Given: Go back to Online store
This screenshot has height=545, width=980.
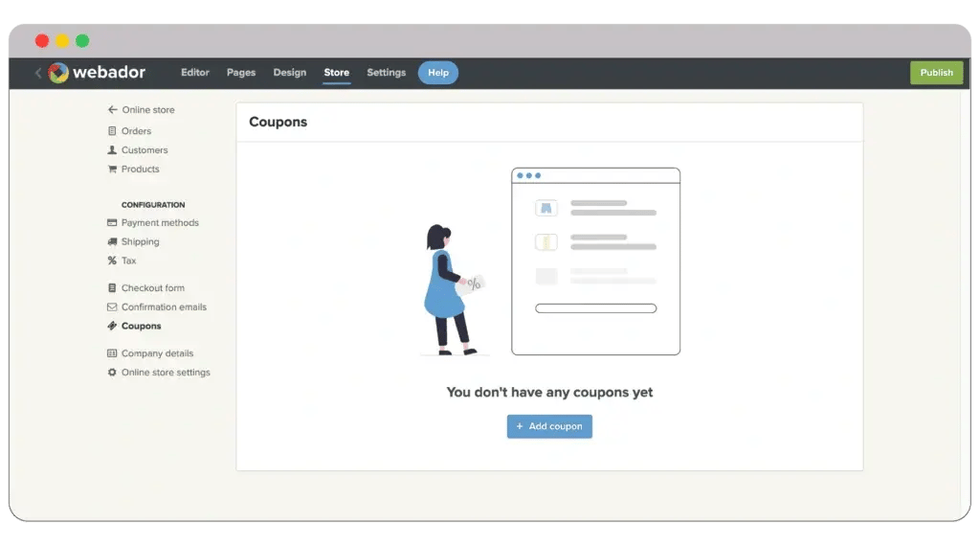Looking at the screenshot, I should pos(147,110).
